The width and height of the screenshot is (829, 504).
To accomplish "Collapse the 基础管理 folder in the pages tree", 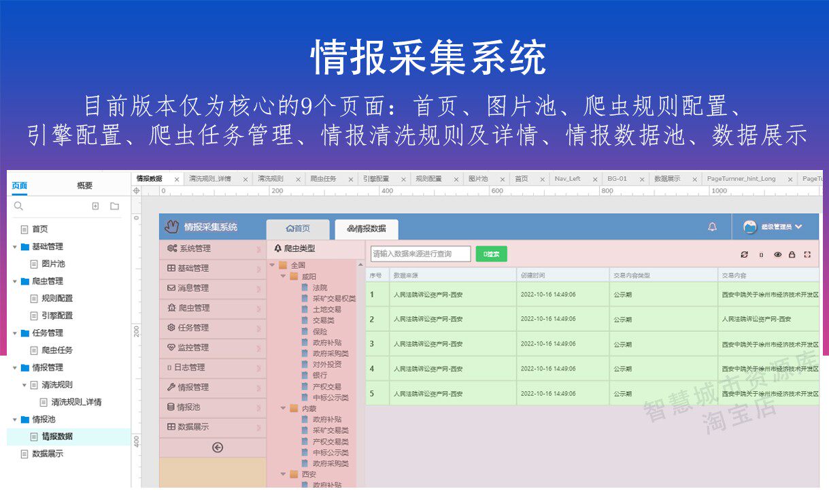I will pyautogui.click(x=15, y=247).
